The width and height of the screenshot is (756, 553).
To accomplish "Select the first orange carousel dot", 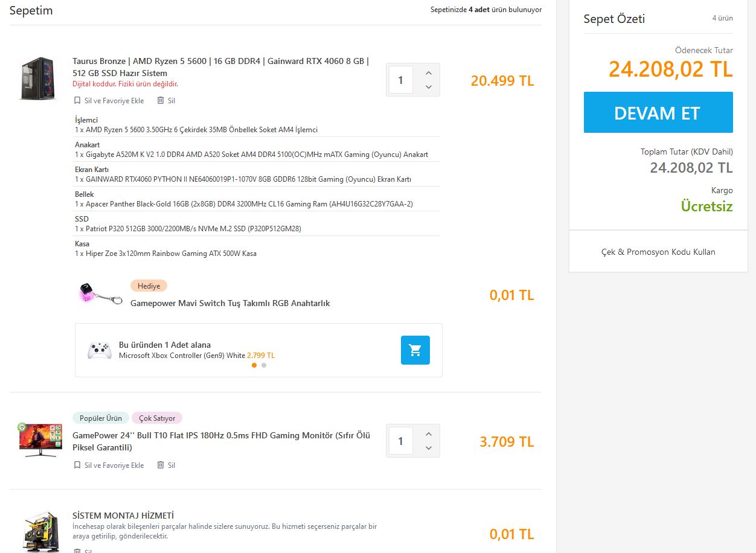I will (254, 365).
